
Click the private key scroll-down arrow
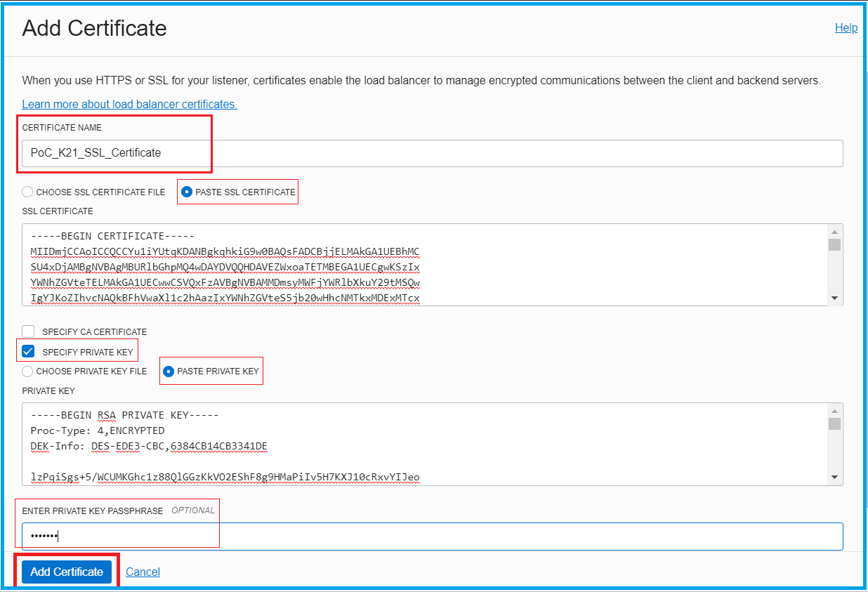click(836, 477)
